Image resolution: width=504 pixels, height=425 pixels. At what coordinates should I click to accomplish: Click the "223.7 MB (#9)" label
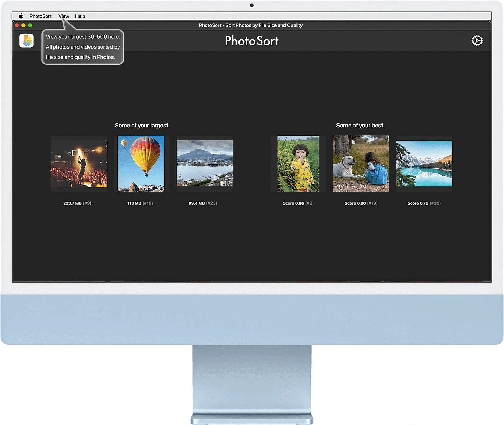tap(77, 203)
